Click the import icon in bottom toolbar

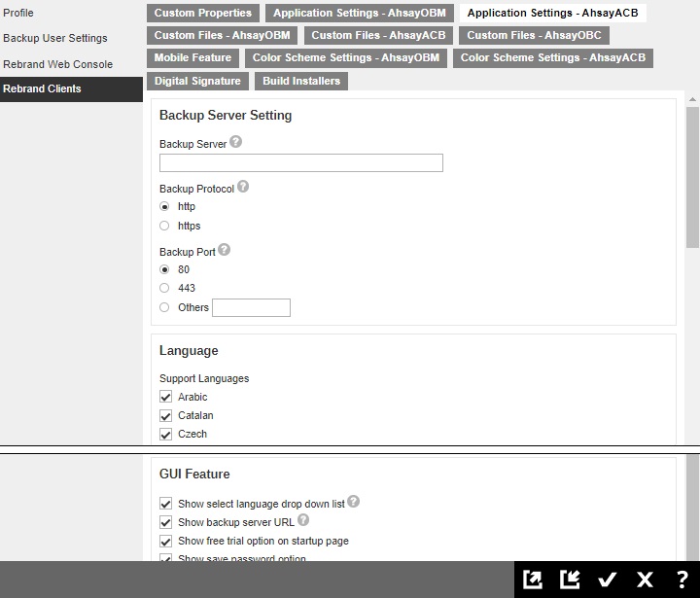point(570,580)
